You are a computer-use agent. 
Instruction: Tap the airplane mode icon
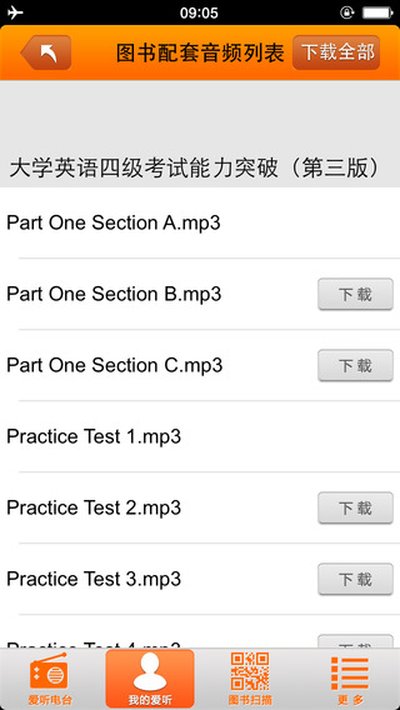click(x=15, y=13)
